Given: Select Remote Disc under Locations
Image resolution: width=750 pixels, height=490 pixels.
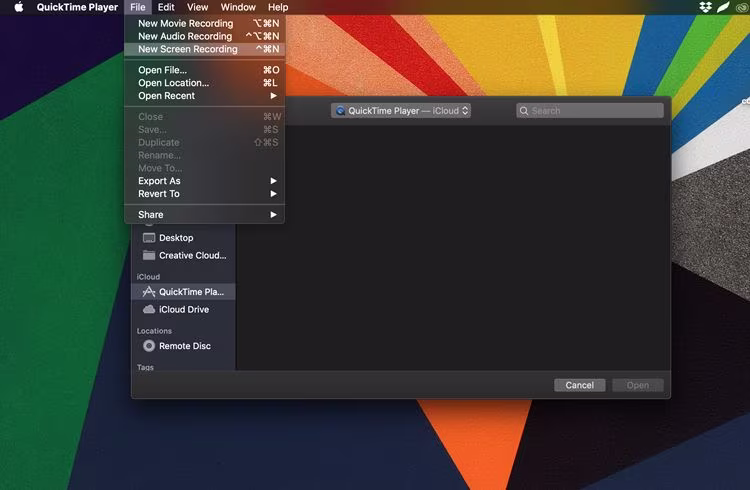Looking at the screenshot, I should click(183, 346).
